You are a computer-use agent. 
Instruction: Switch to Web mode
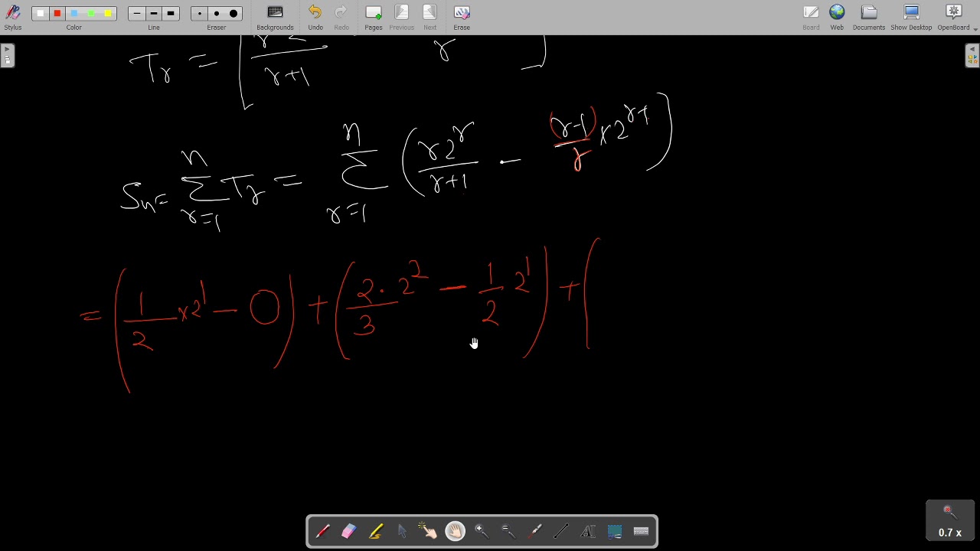(837, 18)
